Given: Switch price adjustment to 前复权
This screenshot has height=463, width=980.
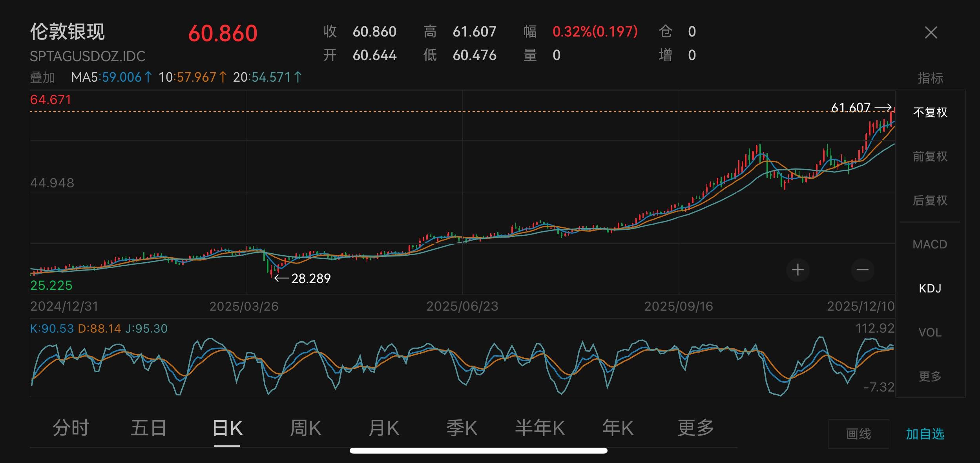Looking at the screenshot, I should (x=930, y=156).
